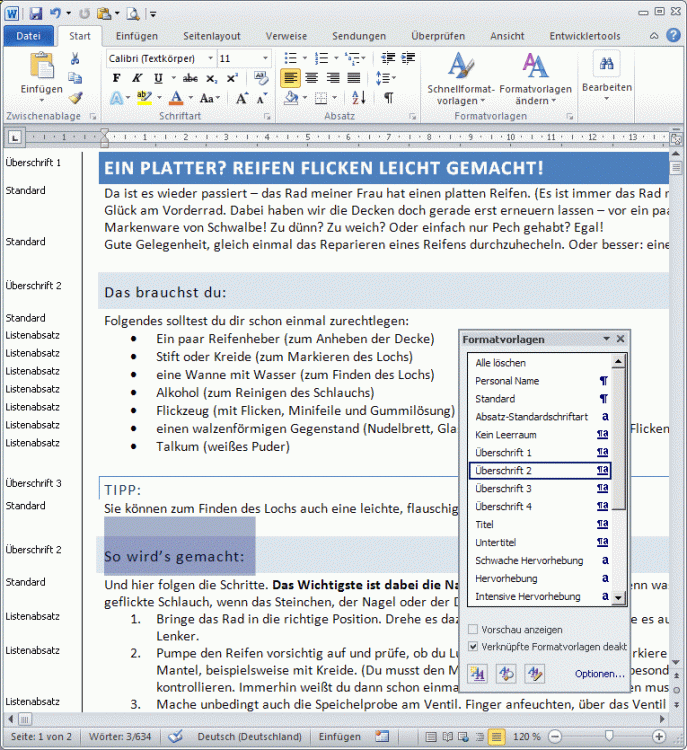Click the format painter brush icon
The image size is (687, 750).
75,98
